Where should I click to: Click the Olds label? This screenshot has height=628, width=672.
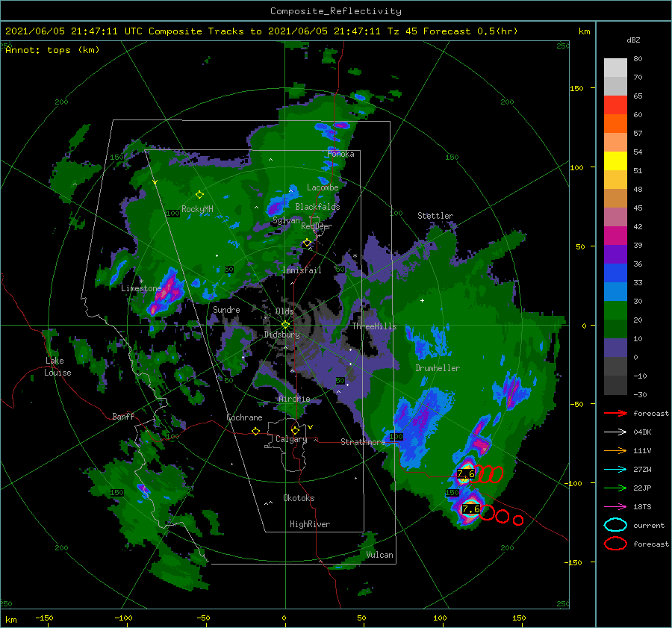pos(284,311)
